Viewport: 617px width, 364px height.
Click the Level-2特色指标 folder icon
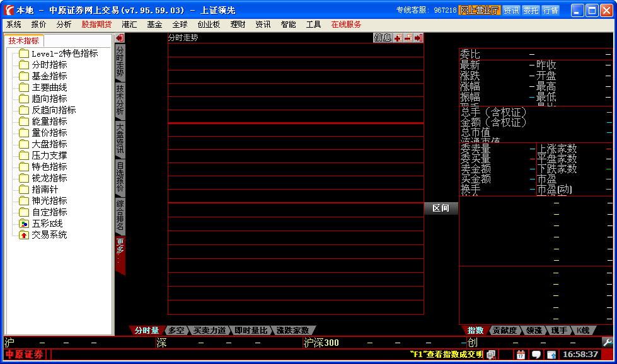tap(24, 54)
